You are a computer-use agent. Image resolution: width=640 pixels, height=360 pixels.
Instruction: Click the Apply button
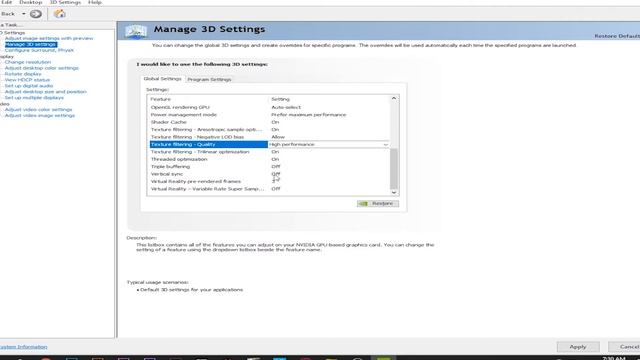[x=578, y=347]
